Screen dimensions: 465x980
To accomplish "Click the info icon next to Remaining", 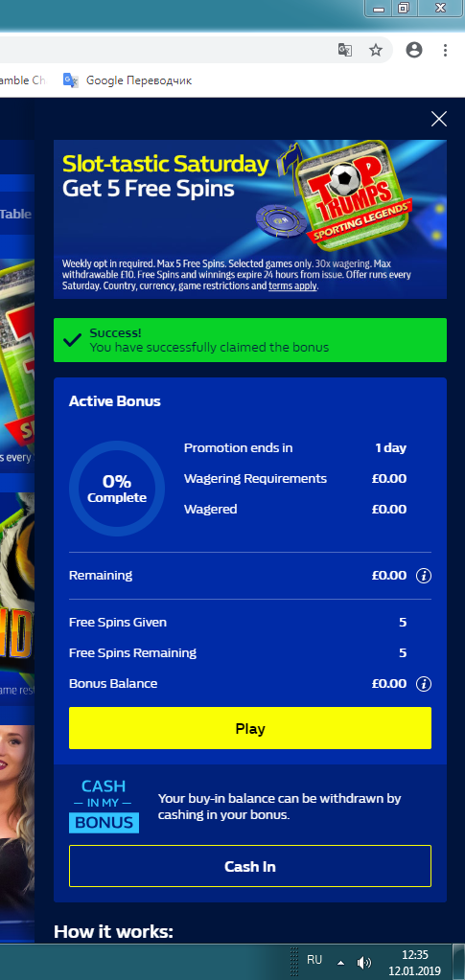I will click(x=424, y=576).
